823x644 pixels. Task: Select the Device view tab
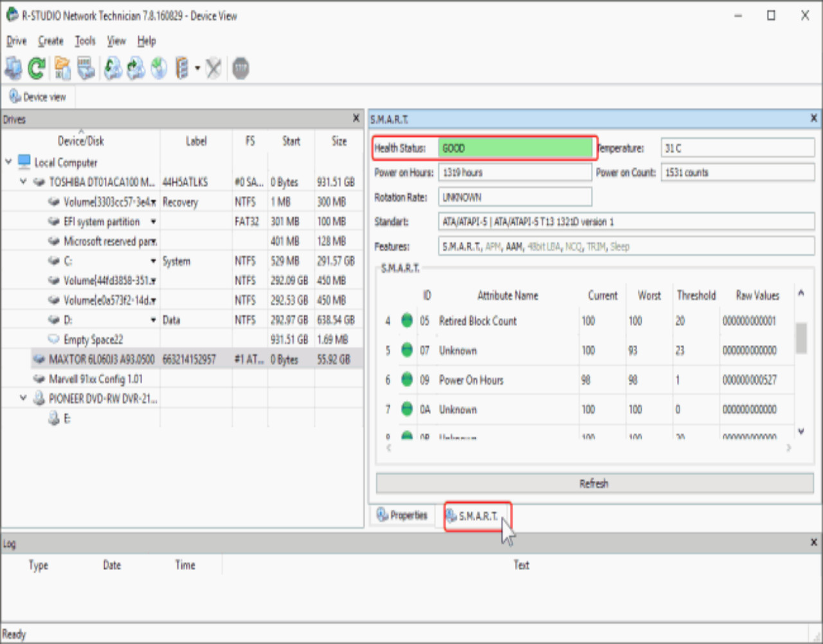tap(38, 97)
